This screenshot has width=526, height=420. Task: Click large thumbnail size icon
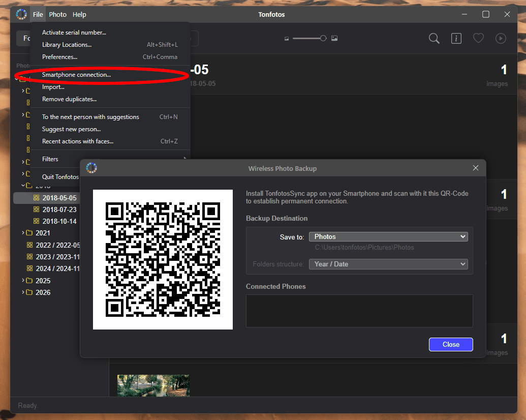pos(334,38)
